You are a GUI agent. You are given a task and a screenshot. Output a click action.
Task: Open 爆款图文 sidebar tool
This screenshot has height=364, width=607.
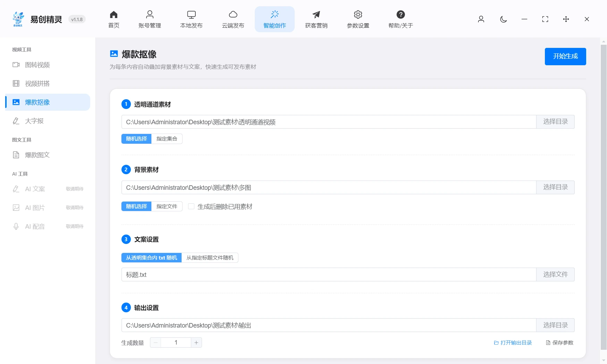pos(48,155)
